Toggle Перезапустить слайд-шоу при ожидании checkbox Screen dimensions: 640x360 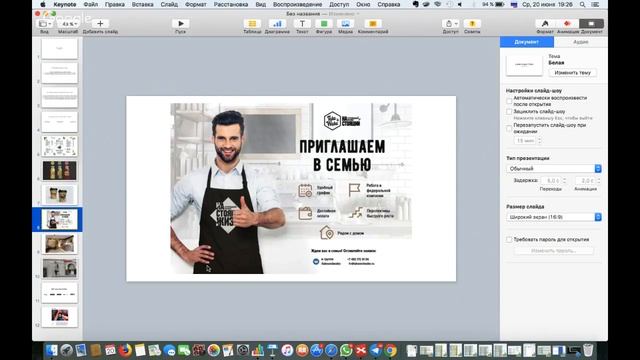coord(509,128)
